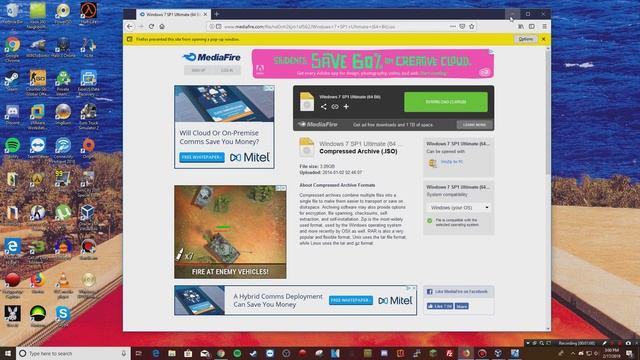Image resolution: width=640 pixels, height=360 pixels.
Task: Open Spotify from the taskbar
Action: pyautogui.click(x=237, y=353)
